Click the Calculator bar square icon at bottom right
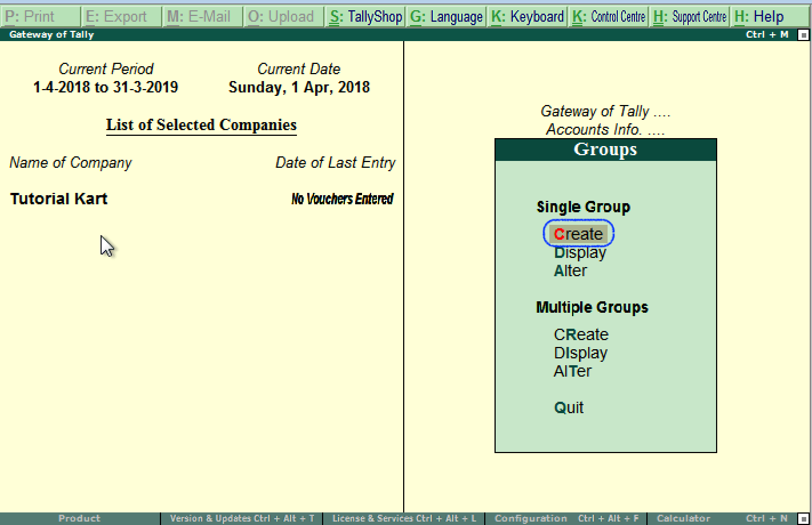 click(x=803, y=518)
